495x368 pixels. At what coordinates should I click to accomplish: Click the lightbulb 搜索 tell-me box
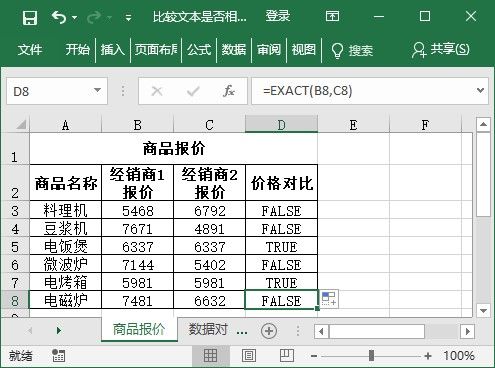point(352,51)
